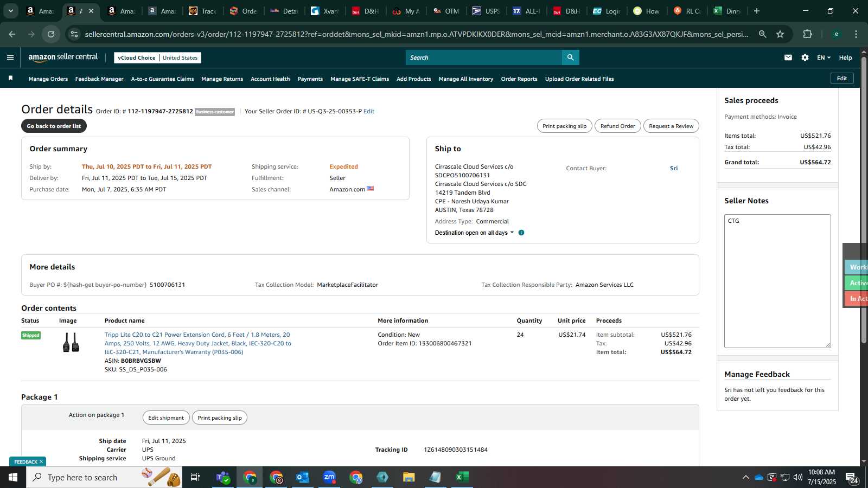Viewport: 868px width, 488px height.
Task: Open the Chrome three-dot menu
Action: [x=856, y=34]
